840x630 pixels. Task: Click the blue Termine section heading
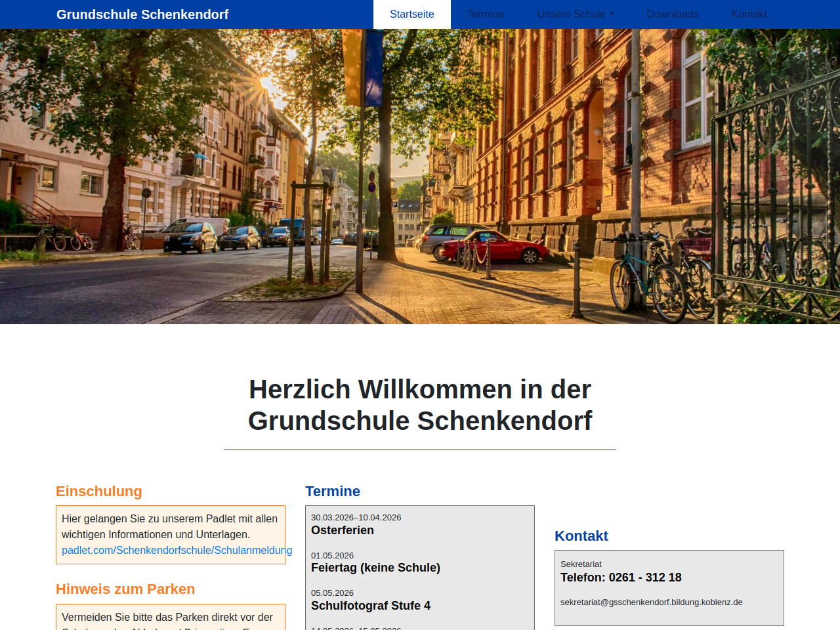coord(333,492)
